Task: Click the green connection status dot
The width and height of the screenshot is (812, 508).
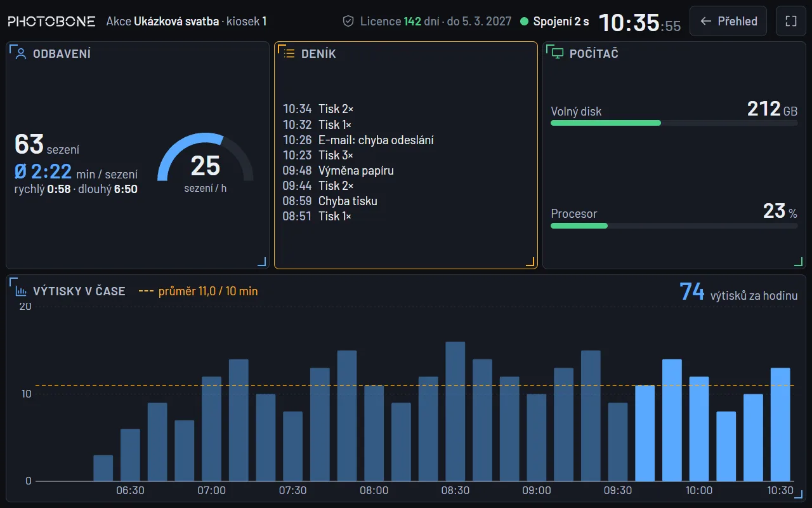Action: pos(524,21)
